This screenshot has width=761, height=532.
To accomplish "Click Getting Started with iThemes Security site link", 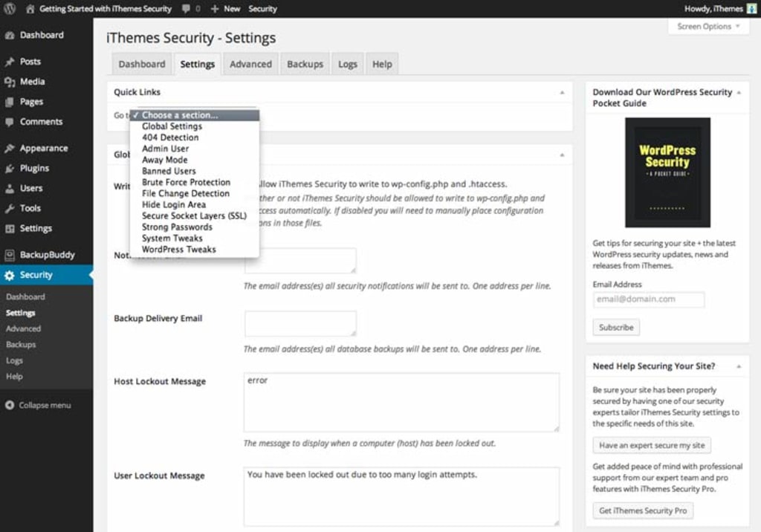I will pyautogui.click(x=106, y=9).
